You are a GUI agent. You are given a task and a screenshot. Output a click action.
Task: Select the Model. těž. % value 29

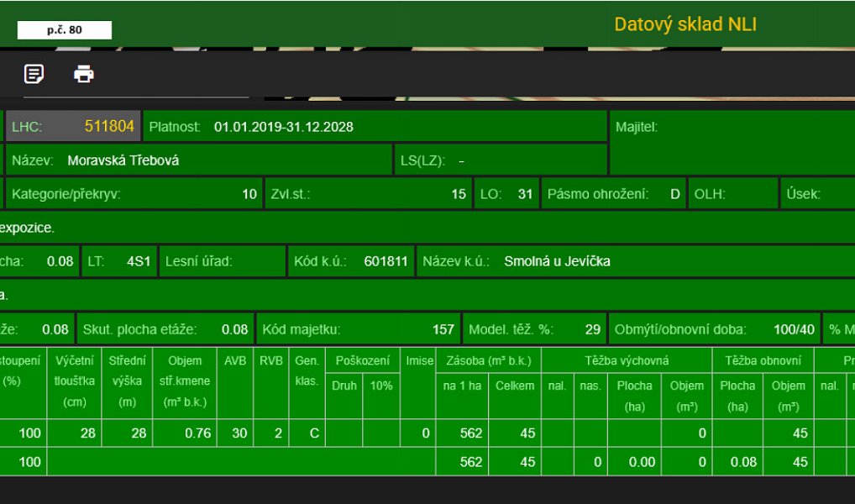(x=593, y=329)
